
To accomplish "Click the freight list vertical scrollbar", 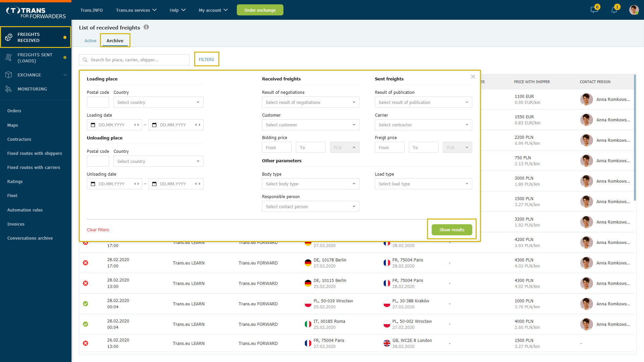I will coord(635,137).
